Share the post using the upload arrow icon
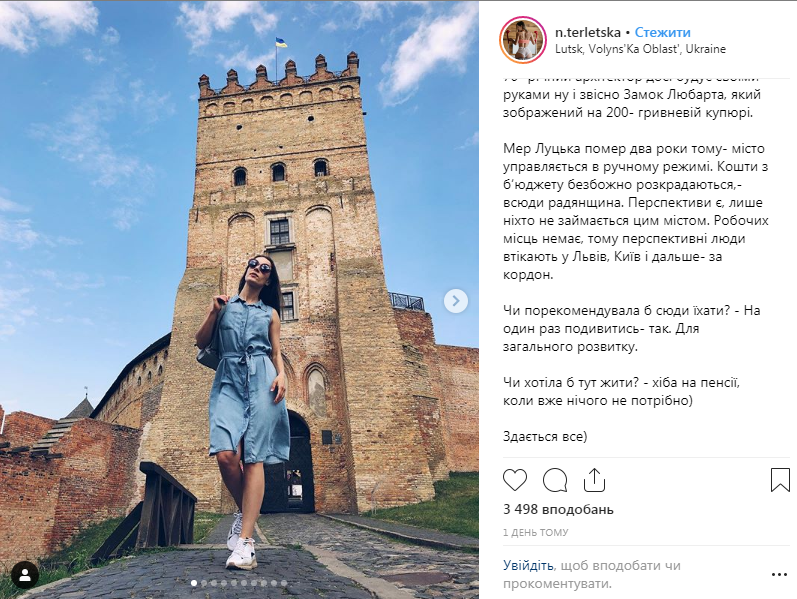797x599 pixels. [594, 480]
